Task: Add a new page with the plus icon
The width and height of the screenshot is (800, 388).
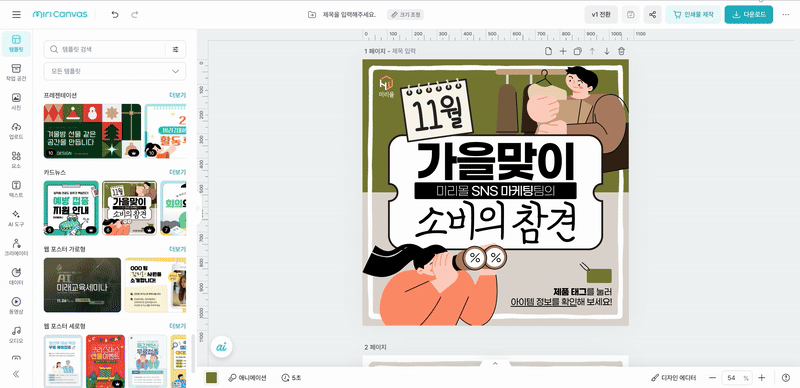Action: point(563,51)
